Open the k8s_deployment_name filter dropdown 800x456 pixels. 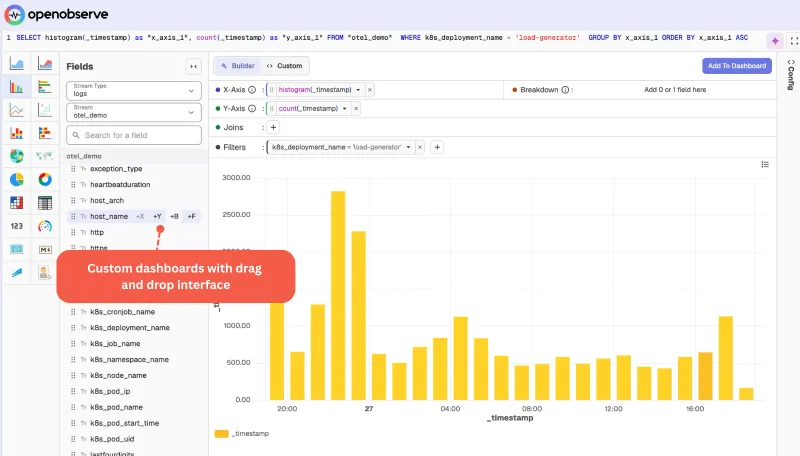pos(408,147)
